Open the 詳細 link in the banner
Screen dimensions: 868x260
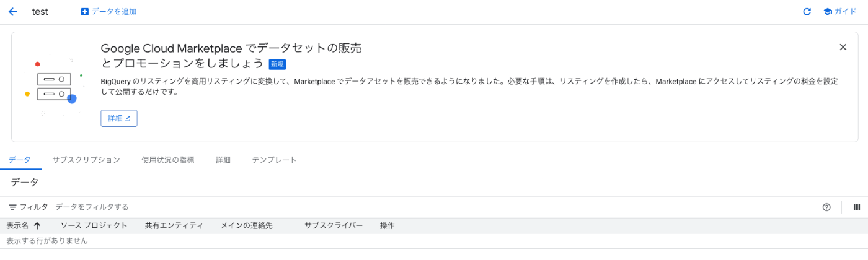point(119,118)
